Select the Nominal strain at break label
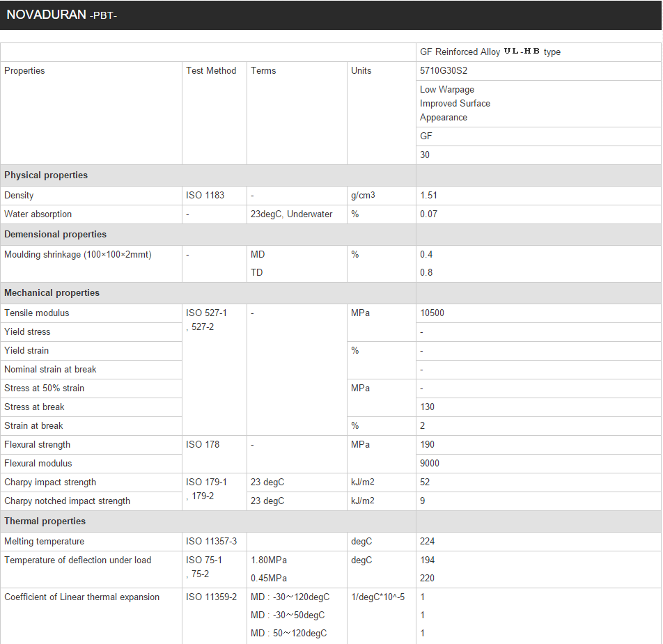This screenshot has height=644, width=663. (x=50, y=369)
